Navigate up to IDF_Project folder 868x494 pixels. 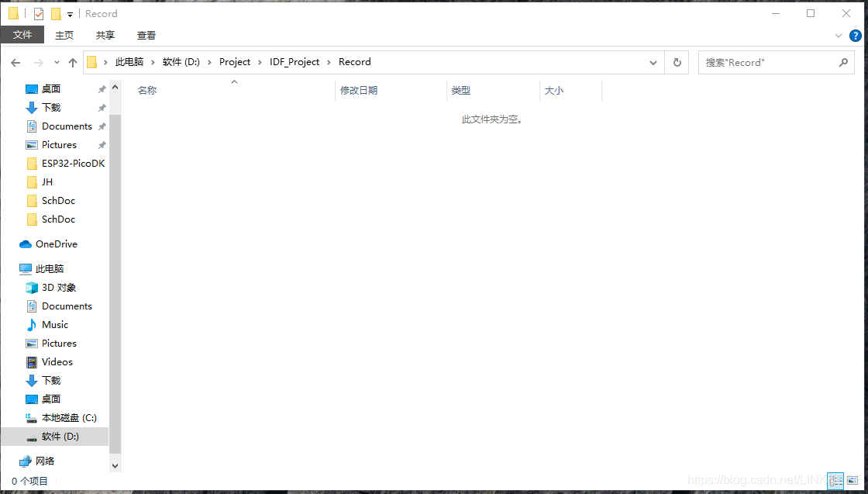point(294,61)
